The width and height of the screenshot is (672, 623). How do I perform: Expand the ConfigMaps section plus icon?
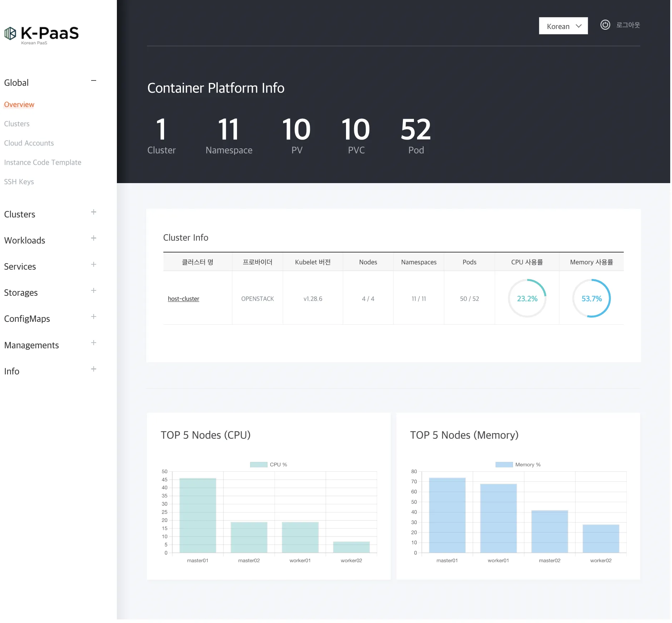(94, 317)
